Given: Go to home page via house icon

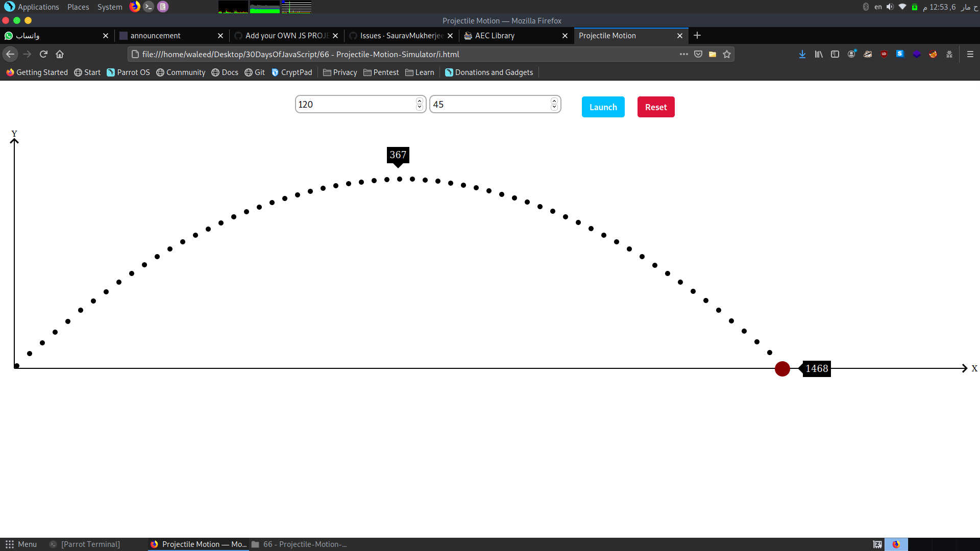Looking at the screenshot, I should 60,54.
